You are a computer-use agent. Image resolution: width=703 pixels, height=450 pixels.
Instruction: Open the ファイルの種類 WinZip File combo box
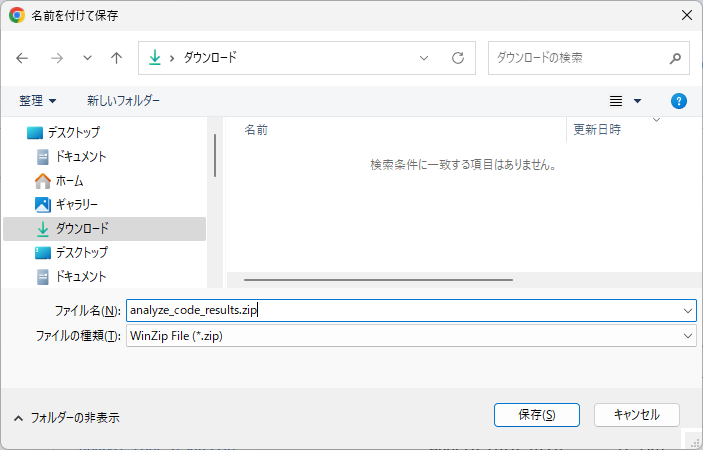[411, 336]
